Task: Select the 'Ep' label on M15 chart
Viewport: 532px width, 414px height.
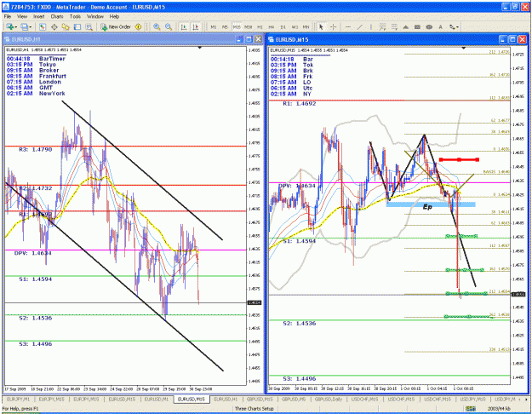Action: 427,206
